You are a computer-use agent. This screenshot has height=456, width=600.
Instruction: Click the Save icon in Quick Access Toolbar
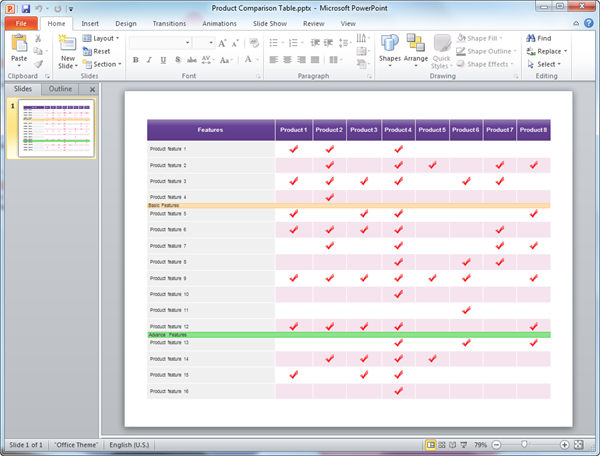point(25,7)
